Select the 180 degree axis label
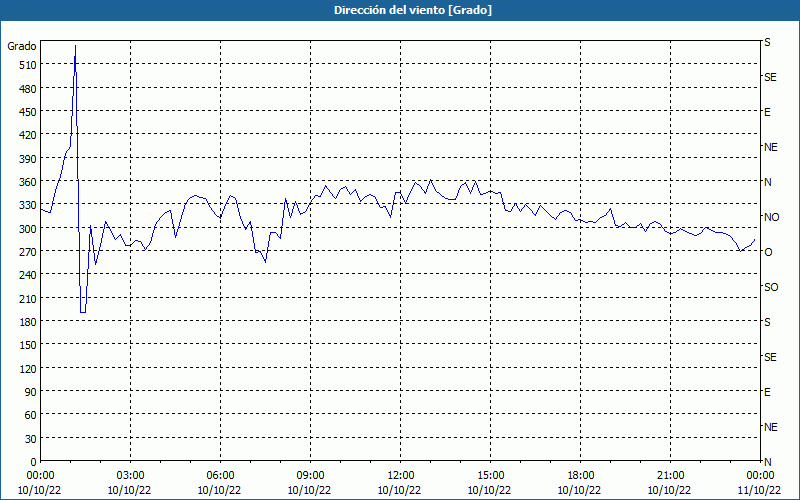Screen dimensions: 800x500 pos(28,322)
